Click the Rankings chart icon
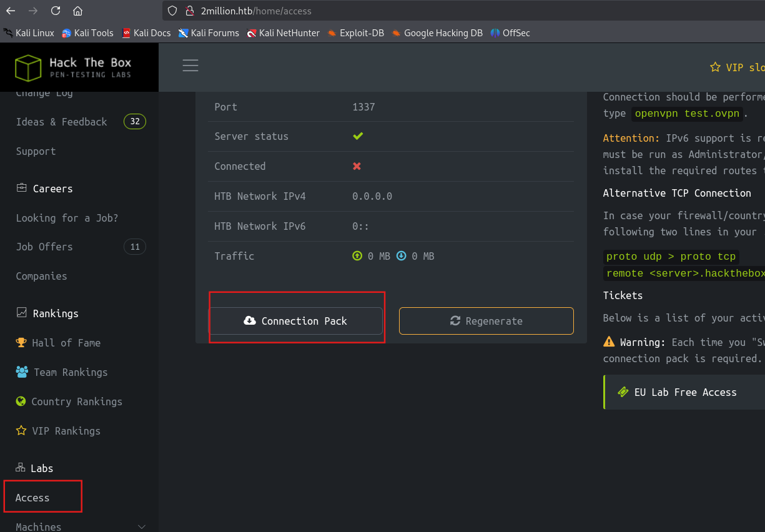 (22, 313)
